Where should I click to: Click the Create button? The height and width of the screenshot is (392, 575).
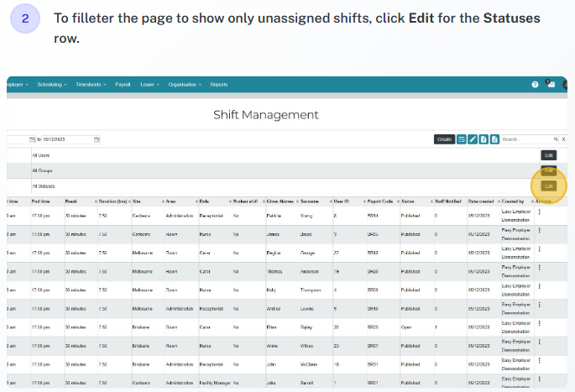[x=444, y=139]
